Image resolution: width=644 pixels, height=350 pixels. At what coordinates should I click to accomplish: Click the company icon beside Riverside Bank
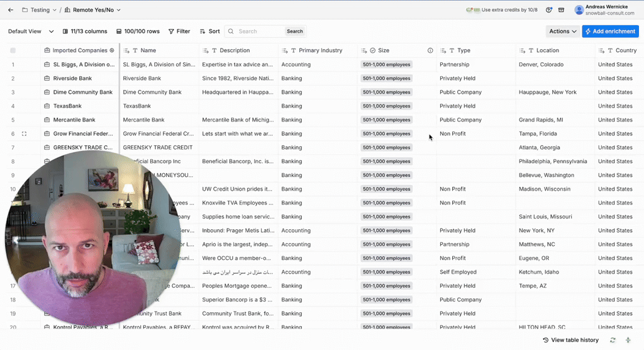pos(47,79)
